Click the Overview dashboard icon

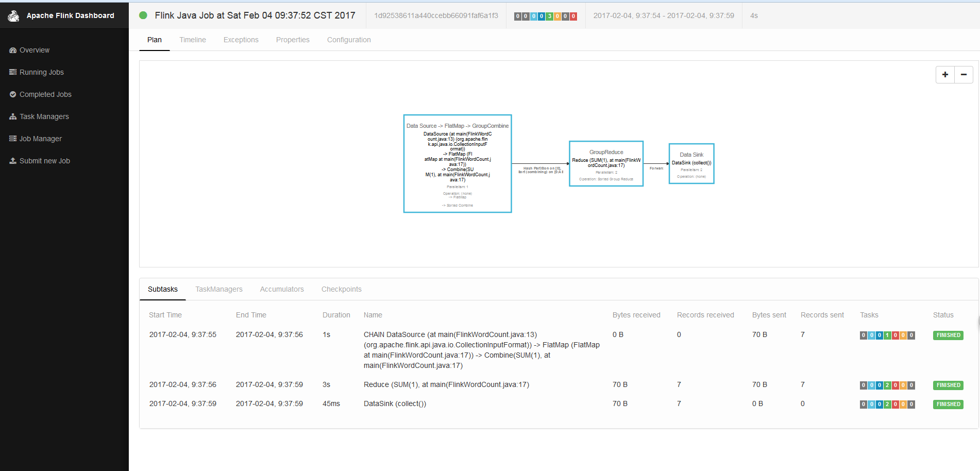(13, 50)
